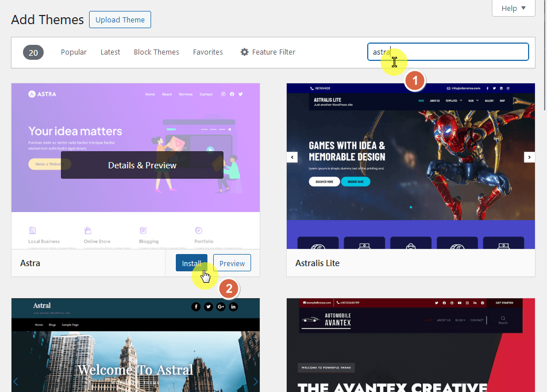The image size is (547, 392).
Task: Click left slider arrow in Astralis Lite preview
Action: tap(292, 157)
